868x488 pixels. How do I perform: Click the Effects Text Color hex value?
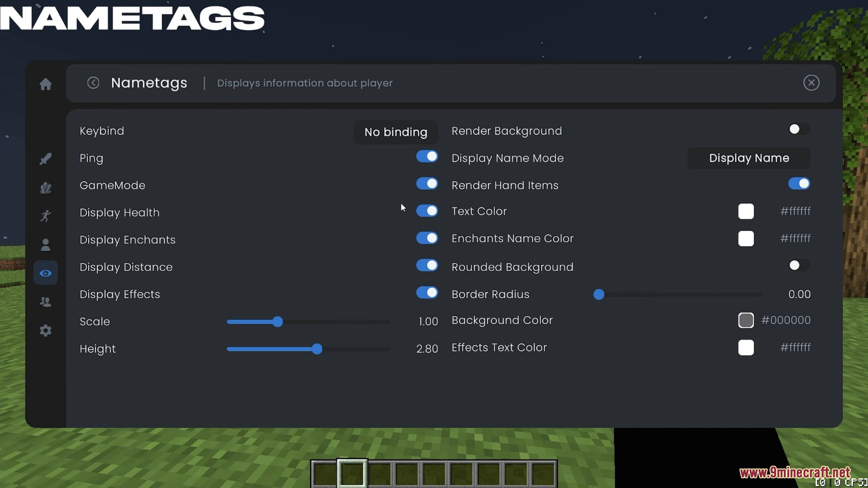(x=796, y=347)
